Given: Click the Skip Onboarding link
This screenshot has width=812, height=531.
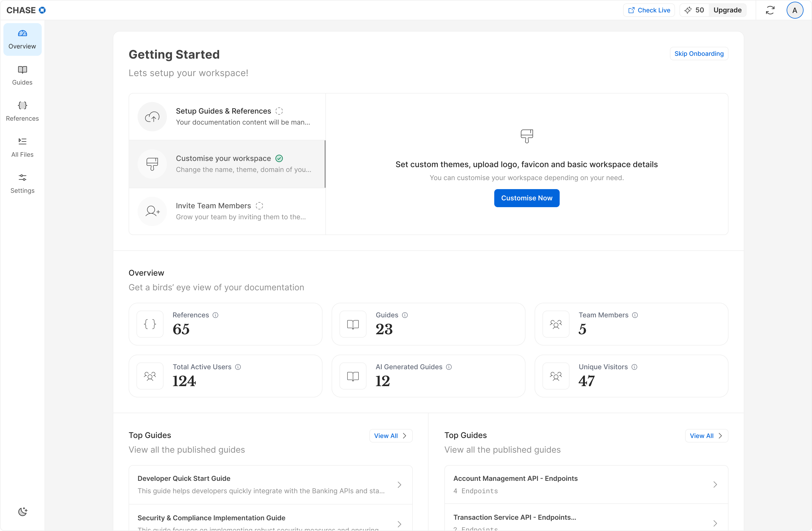Looking at the screenshot, I should coord(698,54).
